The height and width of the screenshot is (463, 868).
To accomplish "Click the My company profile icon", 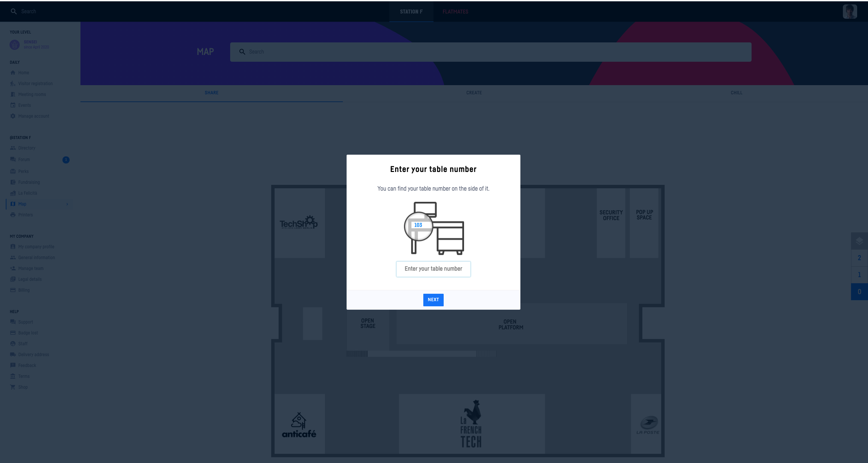I will click(13, 247).
